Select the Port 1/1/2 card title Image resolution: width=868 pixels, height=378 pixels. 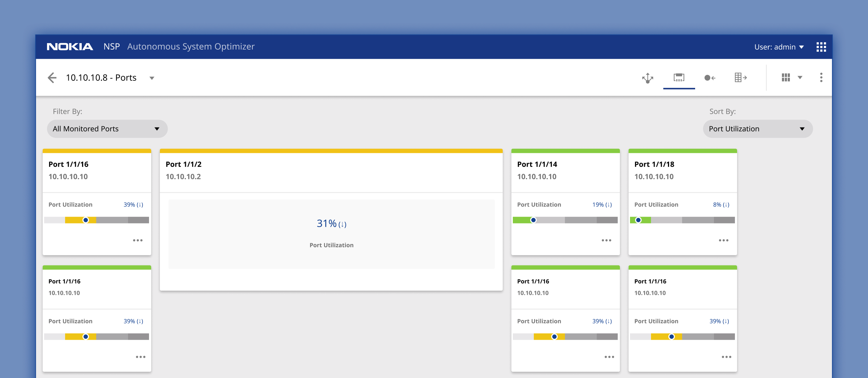(x=184, y=164)
